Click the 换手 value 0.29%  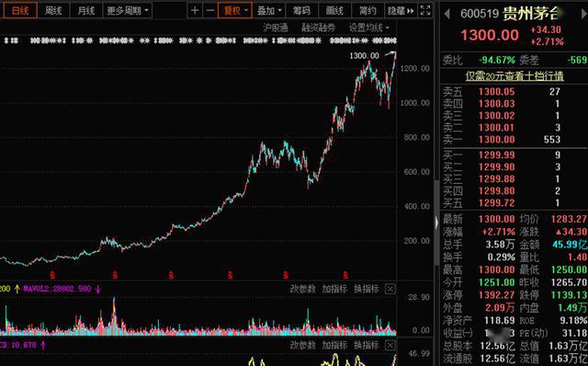click(x=501, y=257)
